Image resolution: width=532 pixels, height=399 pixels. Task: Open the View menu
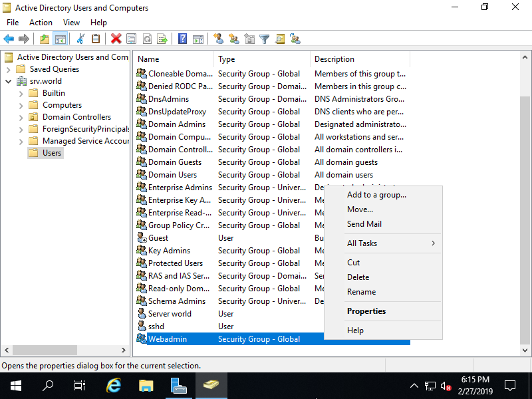pos(71,22)
